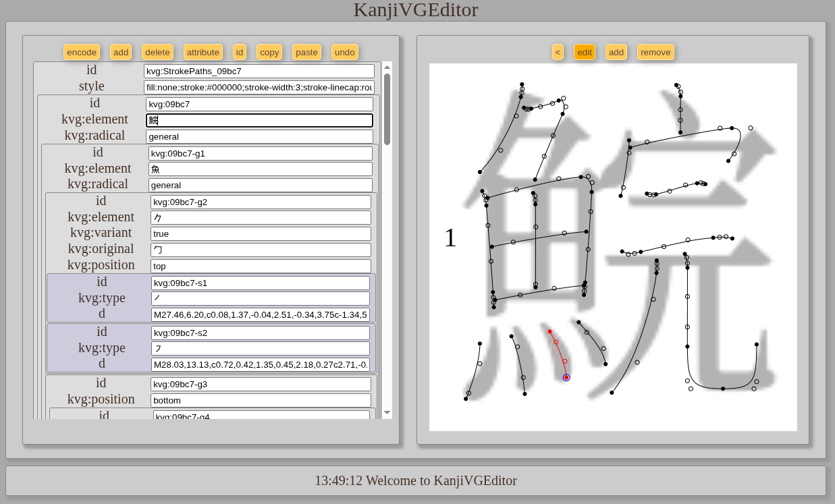Edit kvg:radical field under kvg:09bc7
Image resolution: width=835 pixels, height=504 pixels.
pyautogui.click(x=259, y=136)
